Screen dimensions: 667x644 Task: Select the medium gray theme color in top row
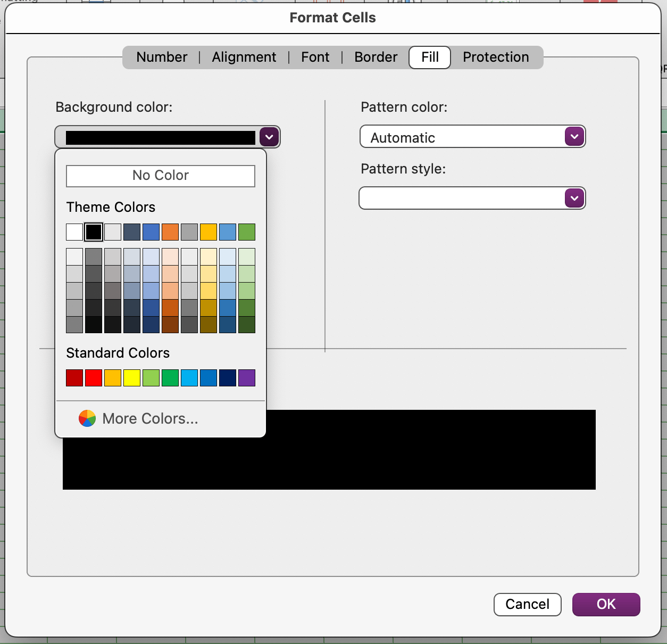[189, 232]
